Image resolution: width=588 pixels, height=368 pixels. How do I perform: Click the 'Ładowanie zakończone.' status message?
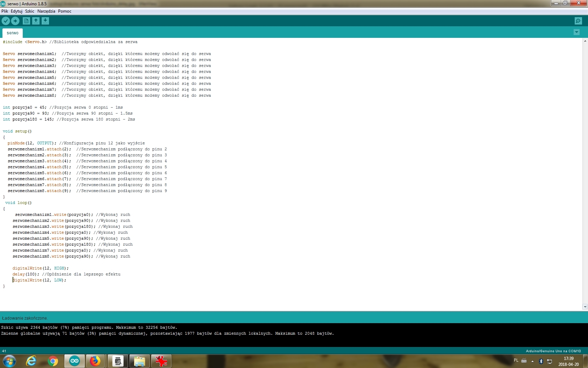point(24,318)
